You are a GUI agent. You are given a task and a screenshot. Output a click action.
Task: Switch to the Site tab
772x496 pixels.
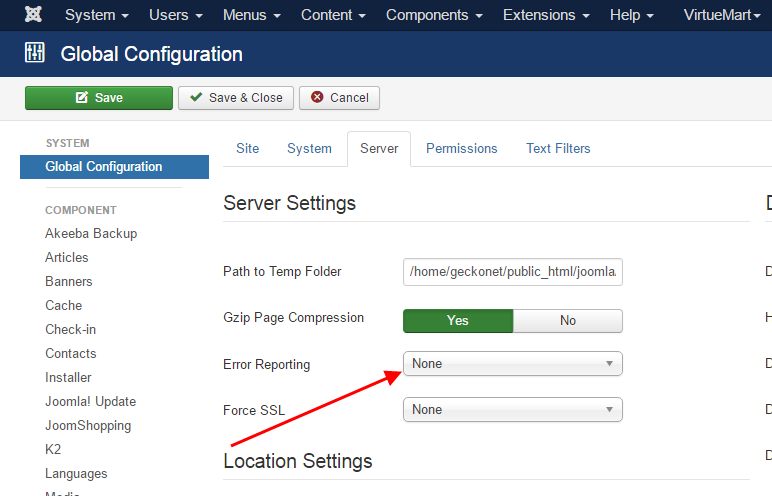247,149
